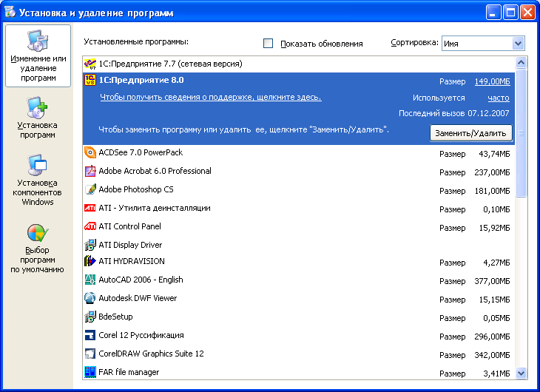Click the Autodesk DWF Viewer globe icon
Viewport: 540px width, 392px height.
point(90,298)
